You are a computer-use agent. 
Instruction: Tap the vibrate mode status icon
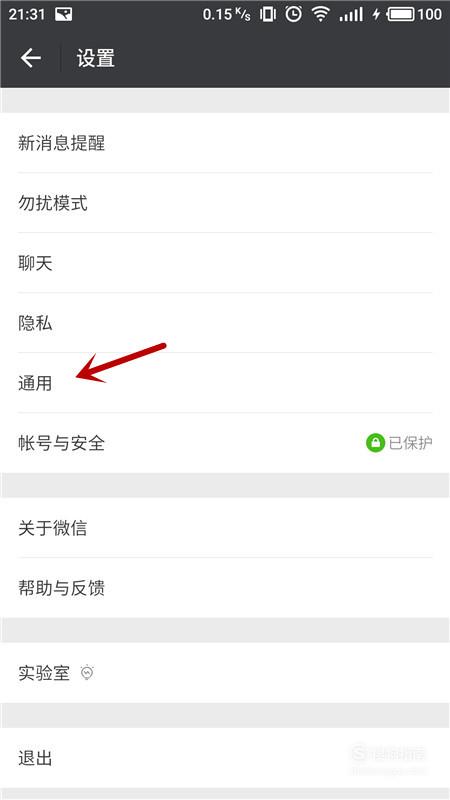(x=267, y=14)
